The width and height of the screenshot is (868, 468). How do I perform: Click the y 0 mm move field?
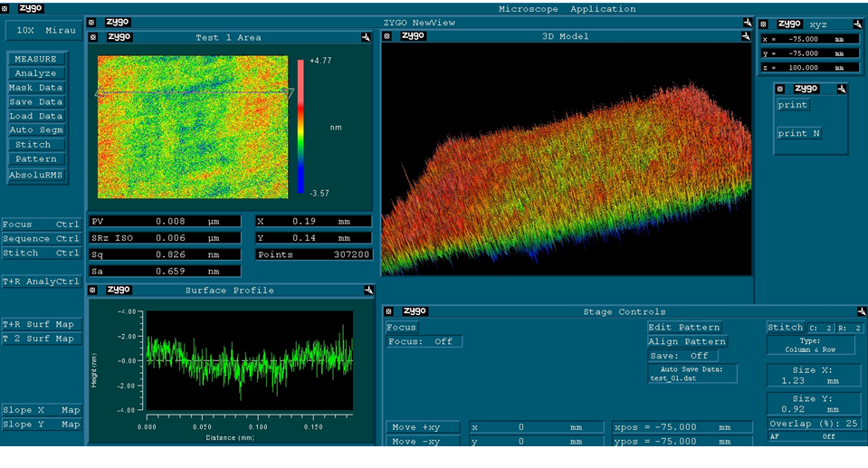tap(537, 442)
